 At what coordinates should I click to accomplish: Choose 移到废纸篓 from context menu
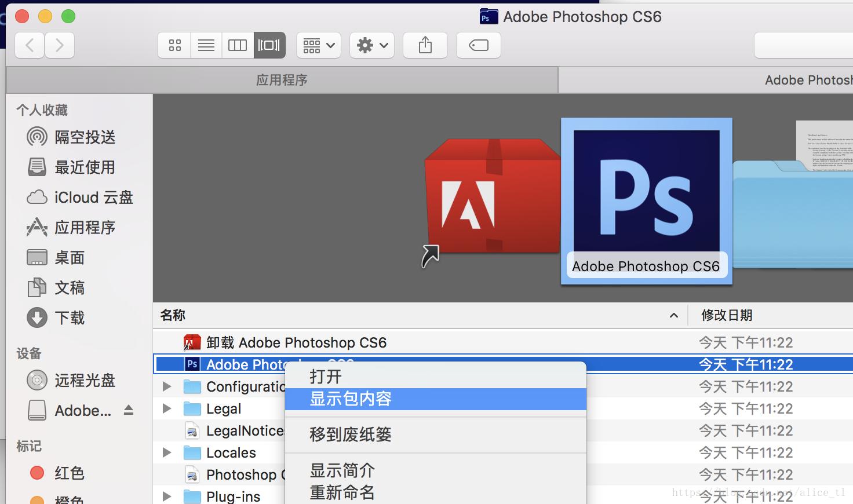tap(436, 434)
